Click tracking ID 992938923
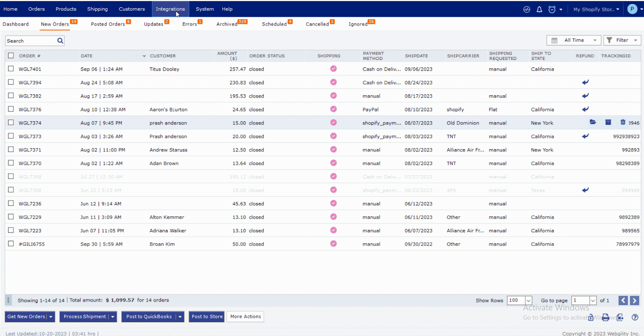 626,136
